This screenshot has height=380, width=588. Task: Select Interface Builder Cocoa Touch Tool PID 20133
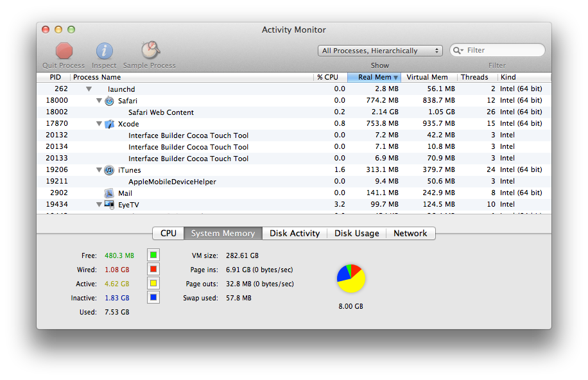pyautogui.click(x=294, y=159)
